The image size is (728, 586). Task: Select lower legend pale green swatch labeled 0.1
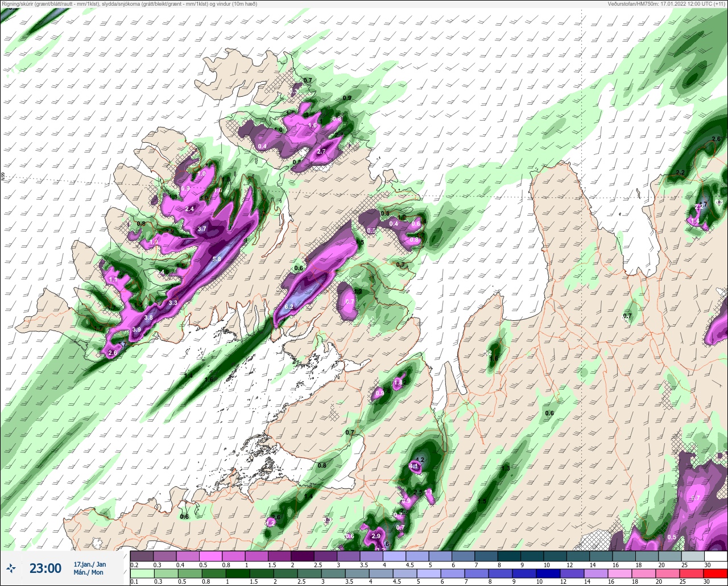click(x=142, y=573)
